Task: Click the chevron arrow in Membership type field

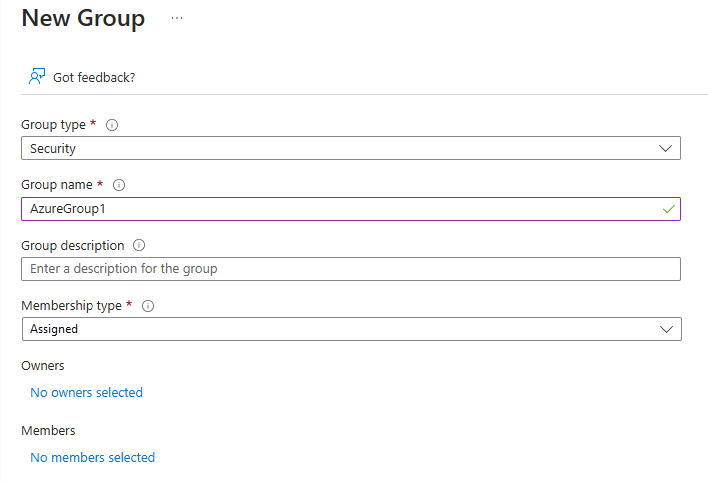Action: pos(667,329)
